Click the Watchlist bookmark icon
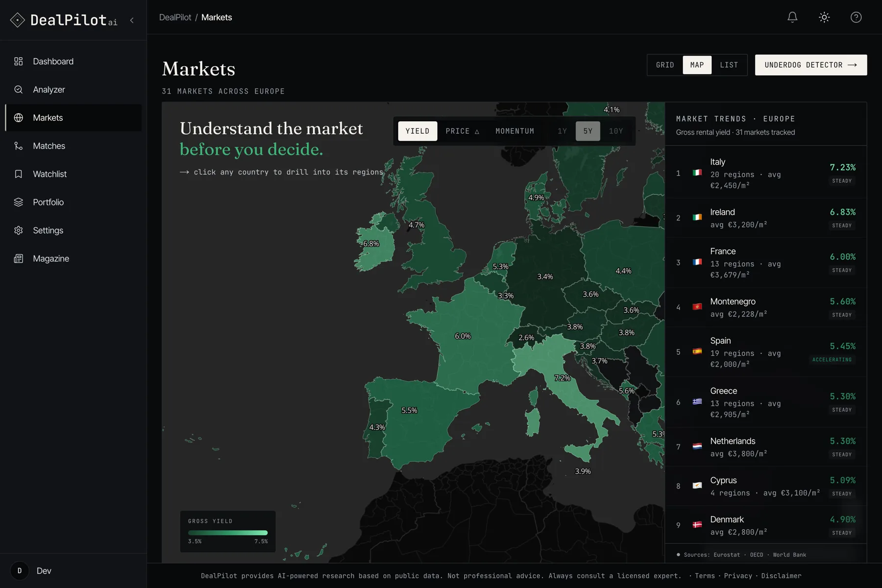Viewport: 882px width, 588px height. (x=19, y=174)
